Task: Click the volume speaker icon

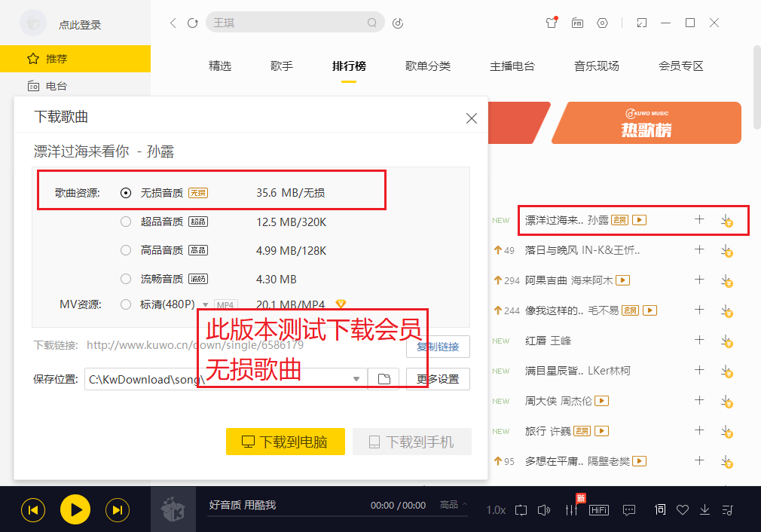Action: point(544,510)
